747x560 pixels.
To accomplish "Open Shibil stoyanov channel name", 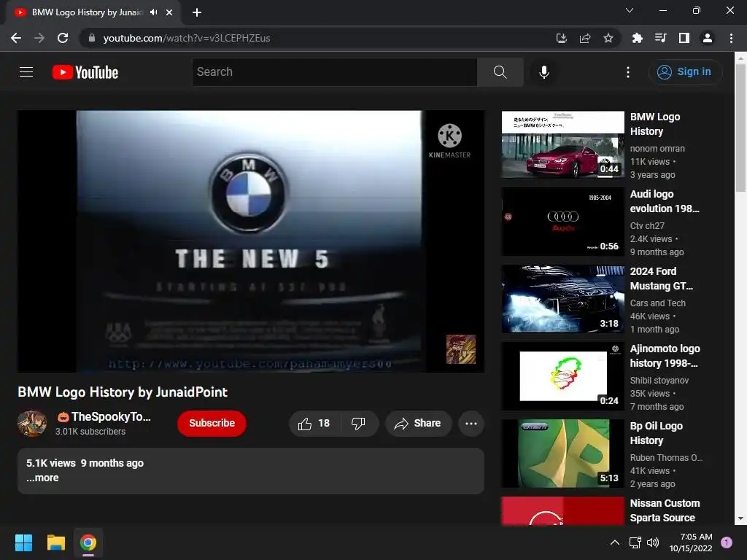I will pyautogui.click(x=659, y=381).
